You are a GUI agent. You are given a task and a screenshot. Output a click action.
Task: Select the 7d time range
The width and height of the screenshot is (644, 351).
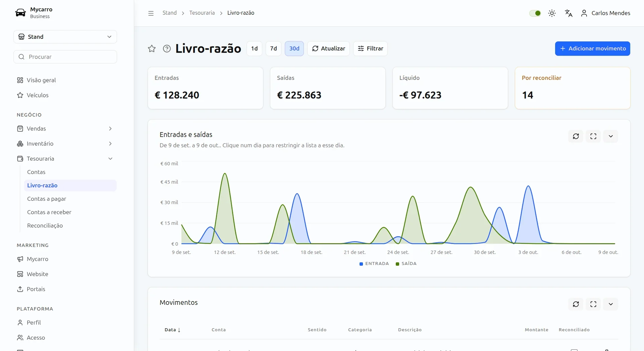point(273,49)
